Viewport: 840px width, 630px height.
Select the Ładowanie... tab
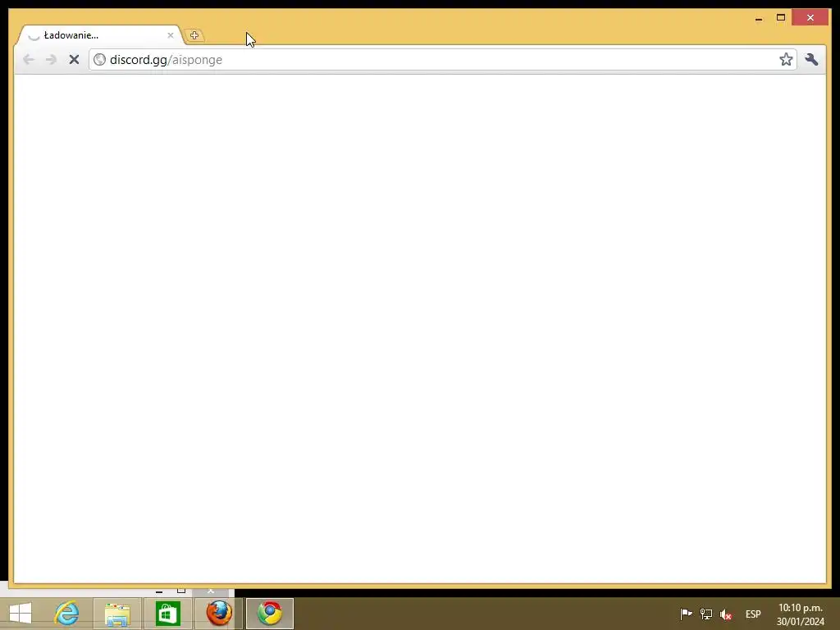pyautogui.click(x=99, y=35)
